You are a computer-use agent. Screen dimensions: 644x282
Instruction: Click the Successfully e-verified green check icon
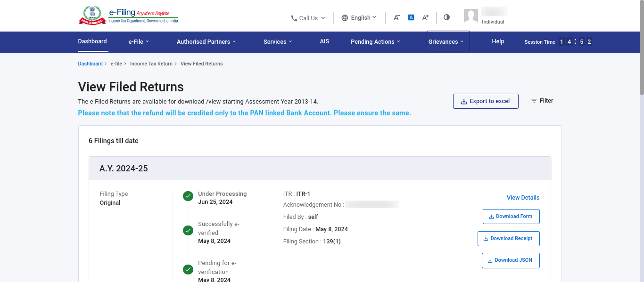[x=188, y=231]
